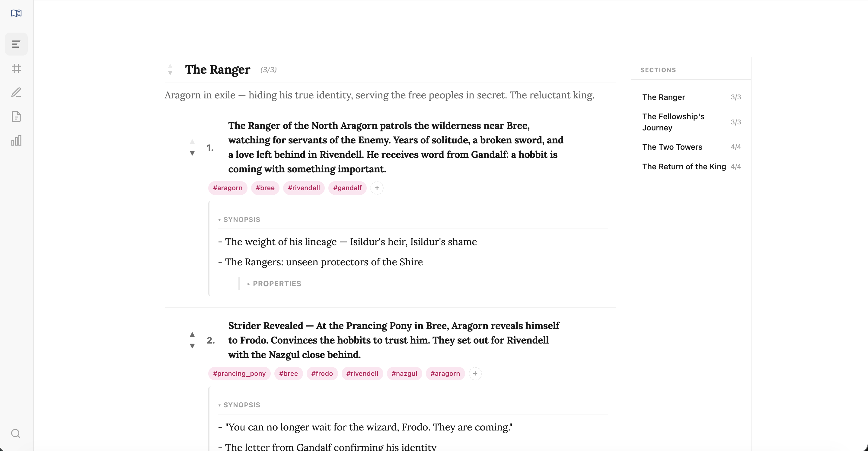Click the #nazgul tag on scene 2
This screenshot has height=451, width=868.
(404, 373)
